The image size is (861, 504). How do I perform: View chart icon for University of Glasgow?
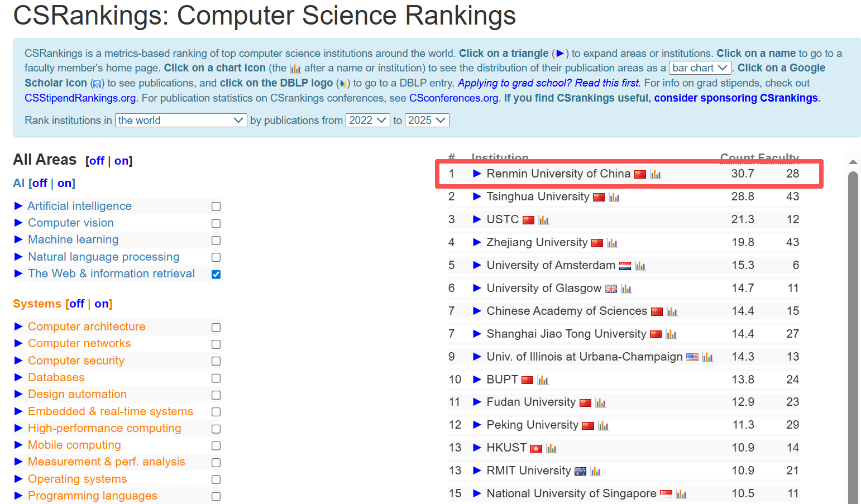click(x=626, y=289)
